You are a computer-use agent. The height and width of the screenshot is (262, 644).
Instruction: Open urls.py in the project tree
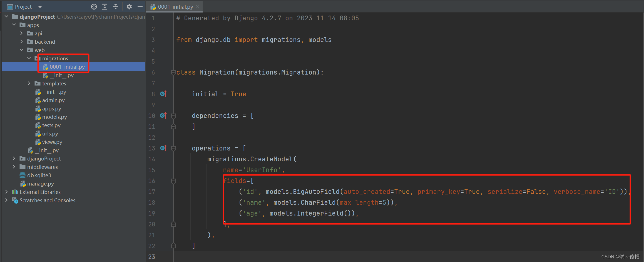(50, 134)
